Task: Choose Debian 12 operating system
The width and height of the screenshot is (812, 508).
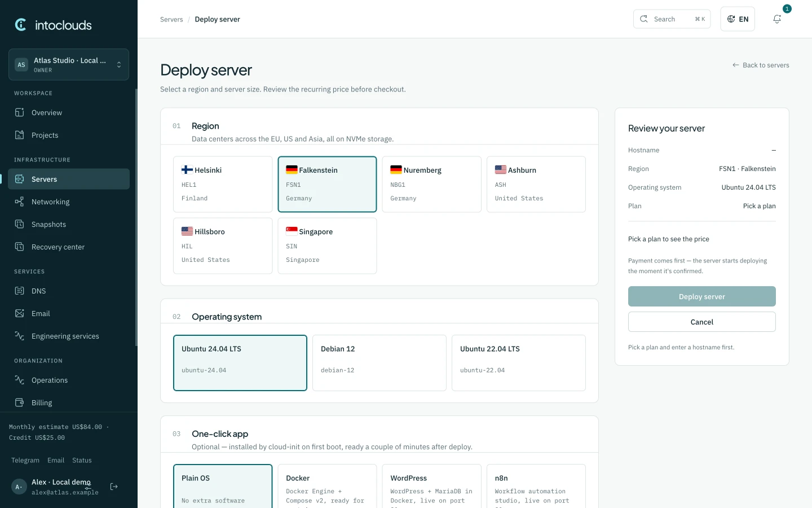Action: [379, 363]
